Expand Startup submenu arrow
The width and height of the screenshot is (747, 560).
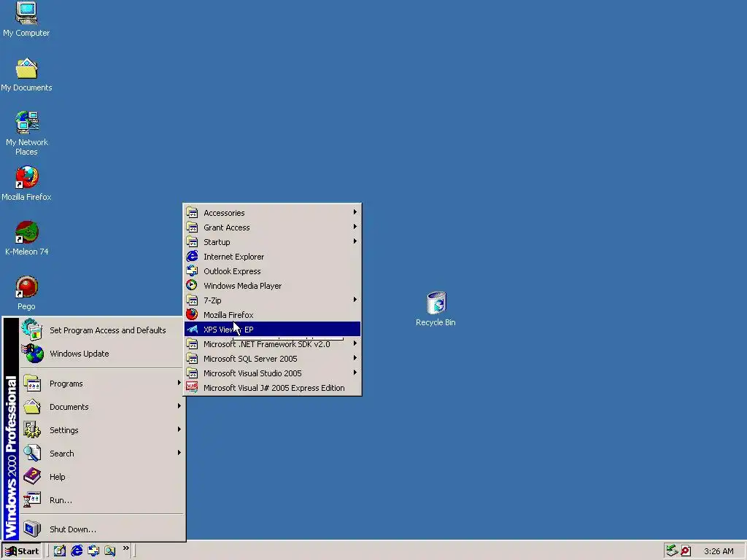[355, 241]
